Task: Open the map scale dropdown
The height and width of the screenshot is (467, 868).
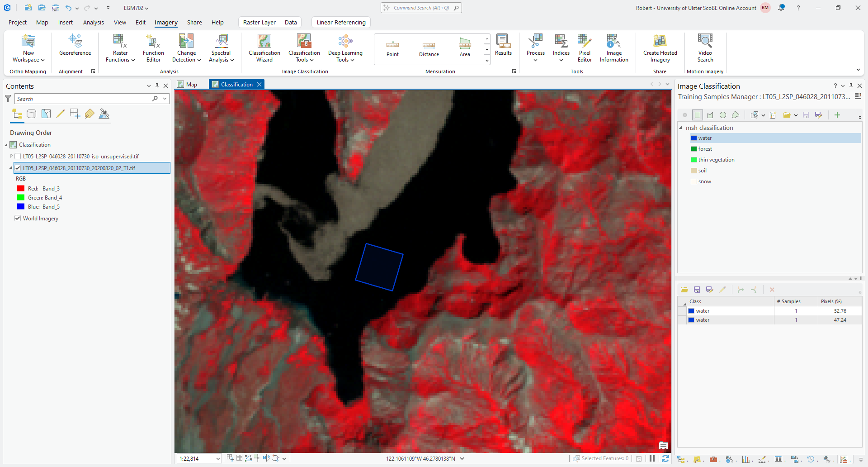Action: click(x=218, y=459)
